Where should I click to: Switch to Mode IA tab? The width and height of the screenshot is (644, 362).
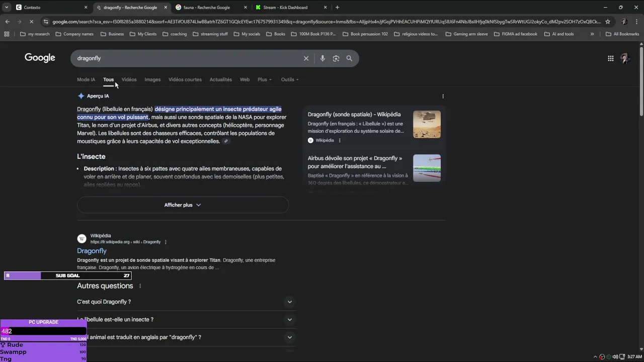click(x=86, y=79)
